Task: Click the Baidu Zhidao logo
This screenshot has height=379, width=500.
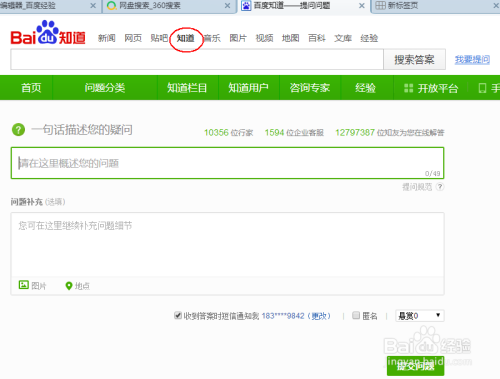Action: (x=48, y=33)
